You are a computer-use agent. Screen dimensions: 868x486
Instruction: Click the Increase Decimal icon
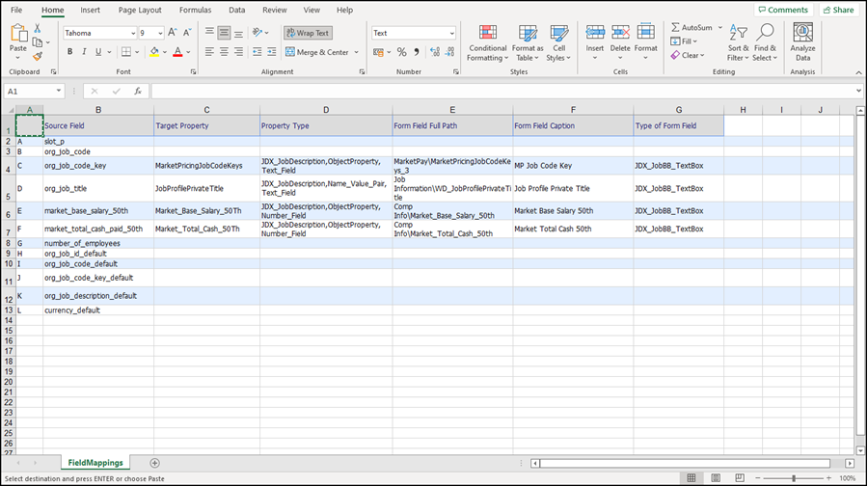coord(435,52)
